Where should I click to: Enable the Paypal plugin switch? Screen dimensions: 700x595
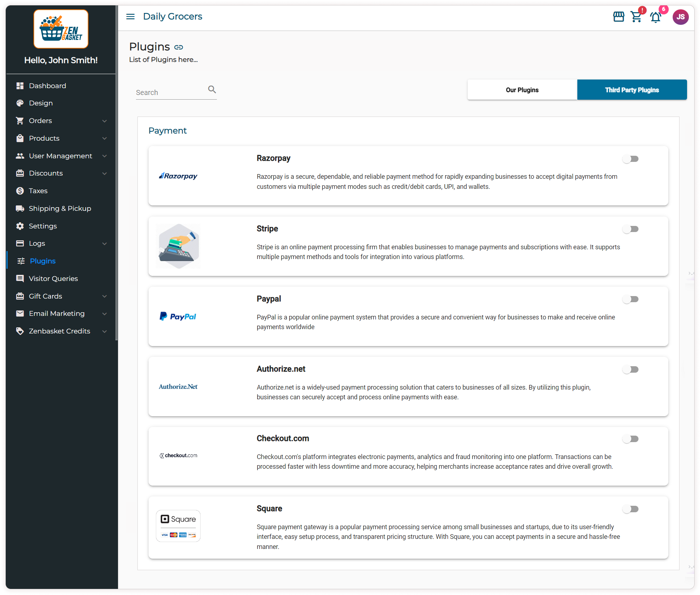pos(630,299)
